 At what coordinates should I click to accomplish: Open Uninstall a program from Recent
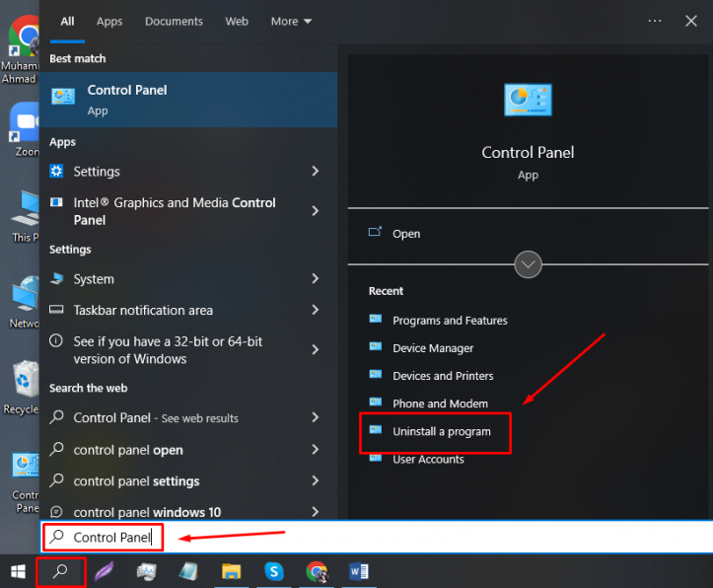click(x=441, y=432)
